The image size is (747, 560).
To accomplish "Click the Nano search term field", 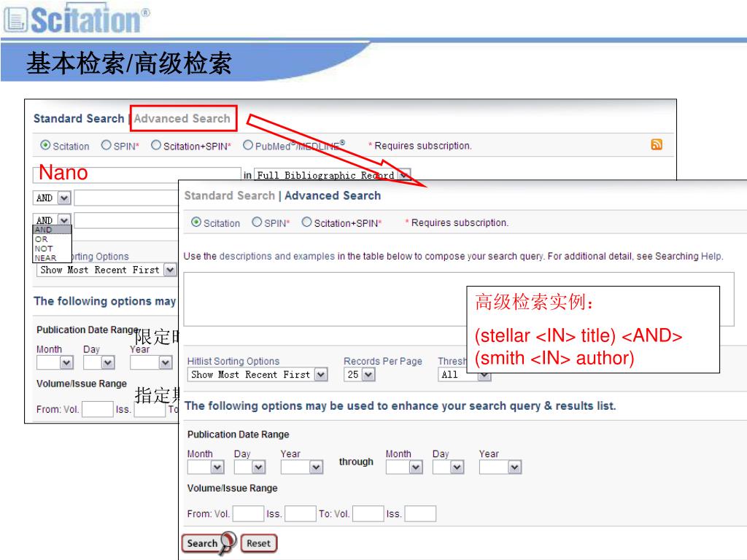I will pos(137,175).
